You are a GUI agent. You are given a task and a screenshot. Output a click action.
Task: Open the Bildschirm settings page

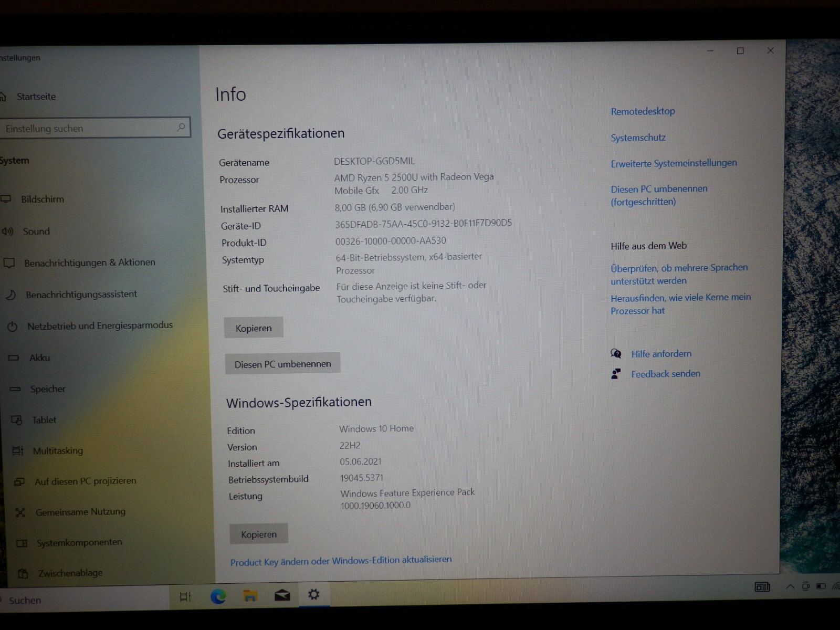pos(42,199)
